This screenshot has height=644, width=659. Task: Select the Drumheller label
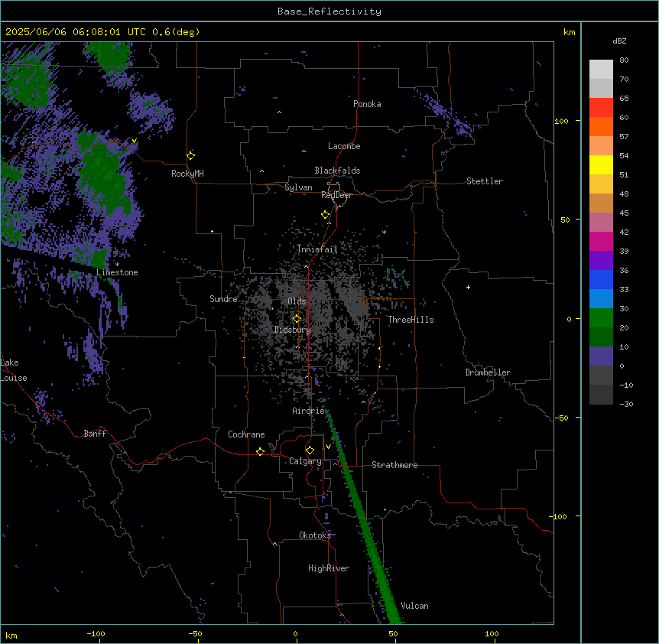[488, 372]
